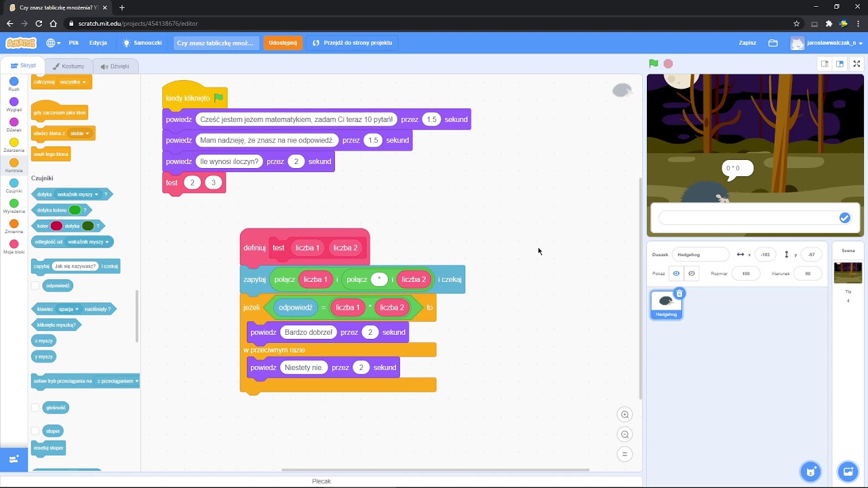Image resolution: width=868 pixels, height=488 pixels.
Task: Click green color swatch in dotyka koloru block
Action: [75, 210]
